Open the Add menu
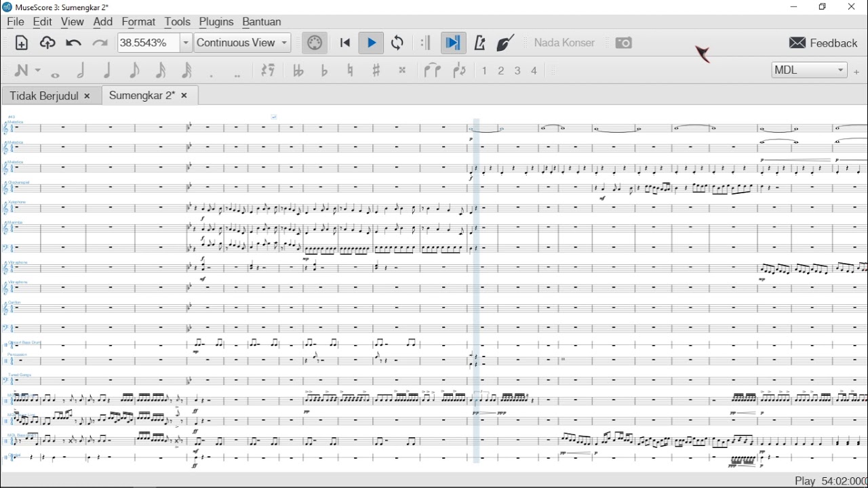The image size is (868, 488). point(103,22)
